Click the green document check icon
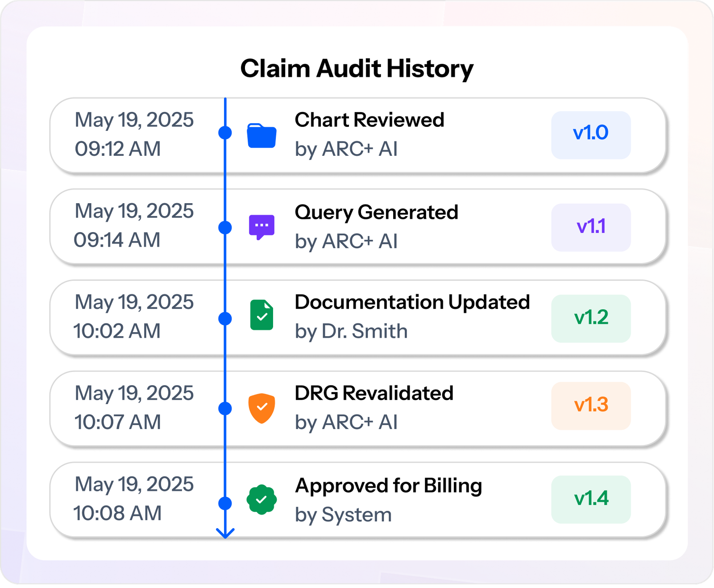This screenshot has height=588, width=714. click(x=262, y=315)
